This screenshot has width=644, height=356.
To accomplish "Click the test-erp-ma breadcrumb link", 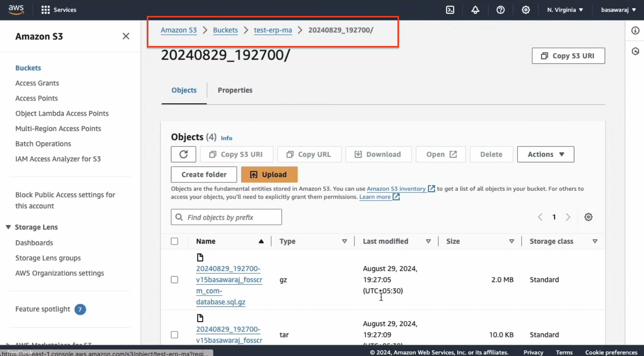I will pos(273,30).
